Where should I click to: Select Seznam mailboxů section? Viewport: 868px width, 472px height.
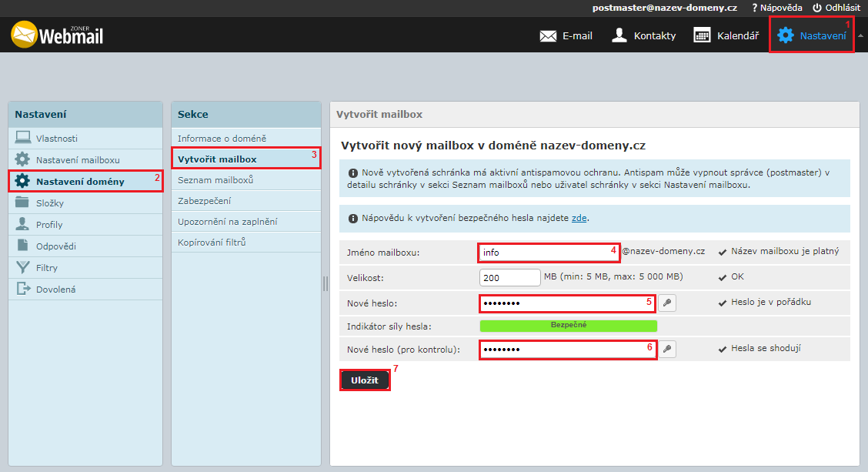(215, 180)
